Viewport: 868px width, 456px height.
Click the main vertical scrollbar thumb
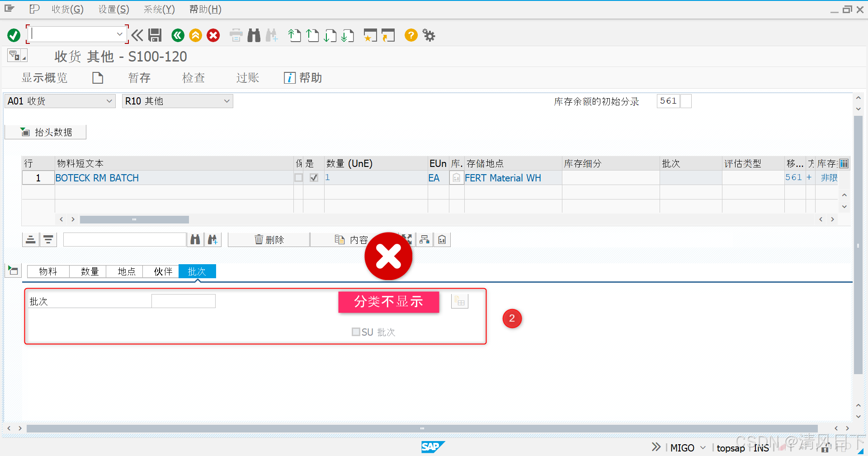pyautogui.click(x=858, y=245)
